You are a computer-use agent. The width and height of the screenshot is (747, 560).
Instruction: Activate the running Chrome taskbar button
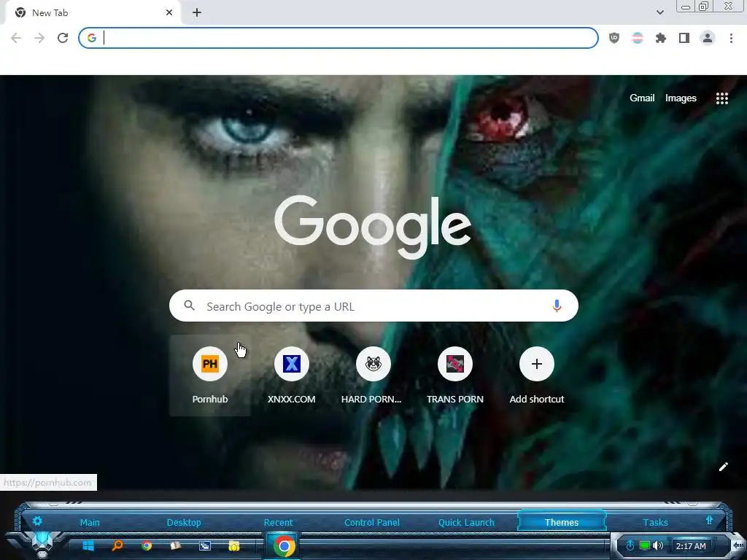[x=284, y=545]
